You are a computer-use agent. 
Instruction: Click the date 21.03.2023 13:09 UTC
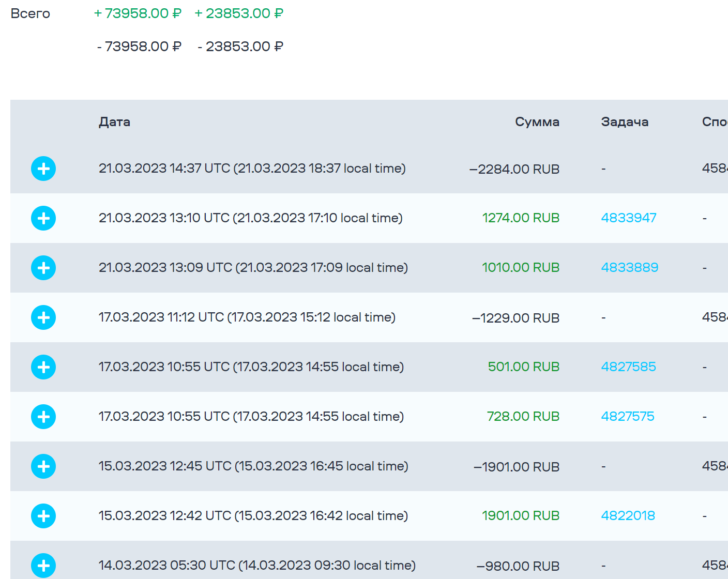pyautogui.click(x=165, y=267)
